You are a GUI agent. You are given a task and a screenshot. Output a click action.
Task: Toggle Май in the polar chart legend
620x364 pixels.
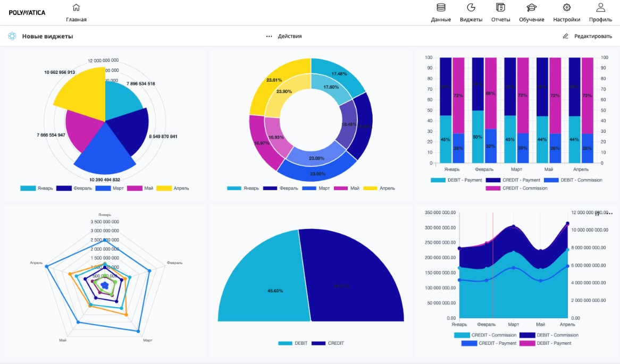(140, 188)
